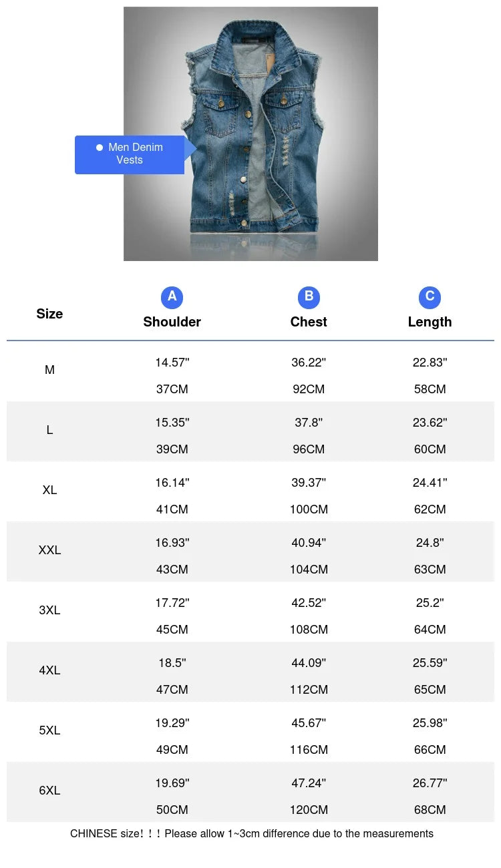This screenshot has height=868, width=501.
Task: Select the Shoulder column header
Action: pyautogui.click(x=172, y=322)
